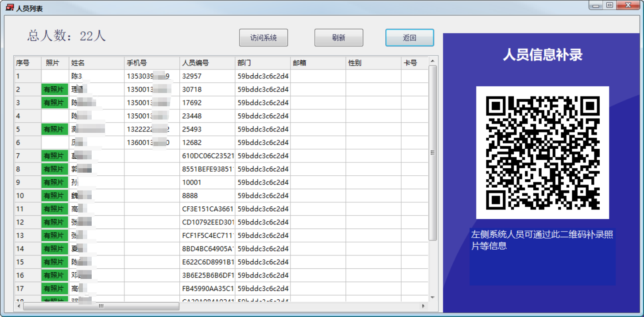Click the 访问系统 button
644x317 pixels.
[x=263, y=38]
